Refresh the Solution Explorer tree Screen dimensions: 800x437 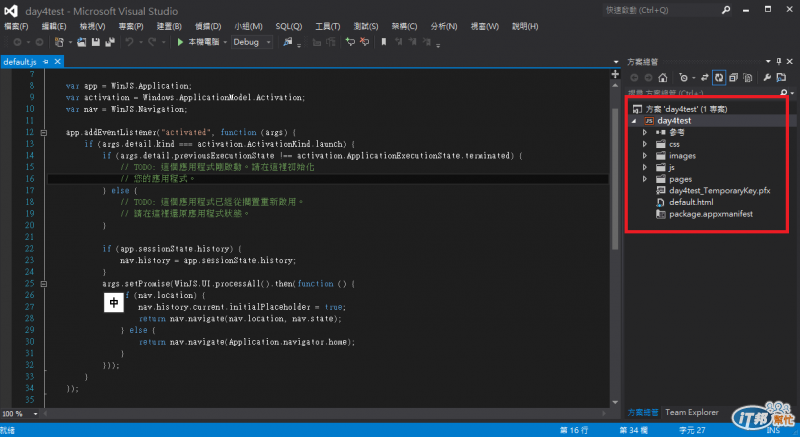point(719,78)
